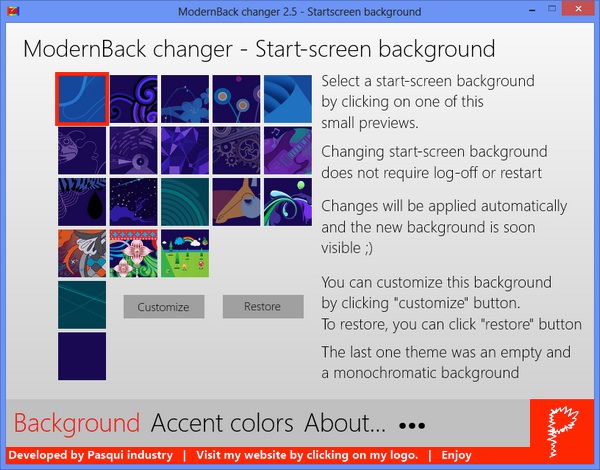Switch to the Accent colors tab
The height and width of the screenshot is (470, 600).
(x=222, y=423)
